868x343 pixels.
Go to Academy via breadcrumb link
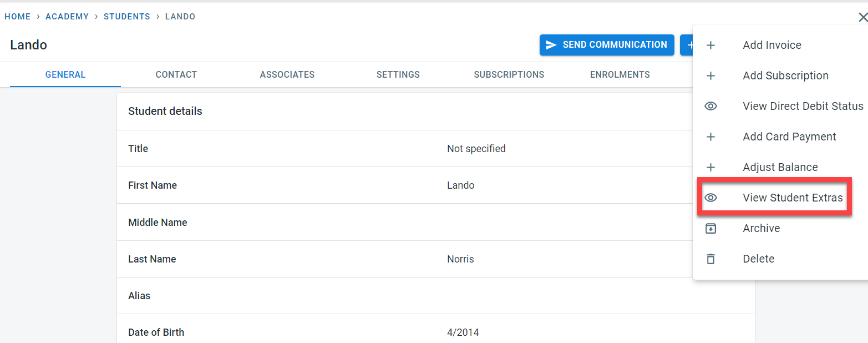[x=67, y=17]
